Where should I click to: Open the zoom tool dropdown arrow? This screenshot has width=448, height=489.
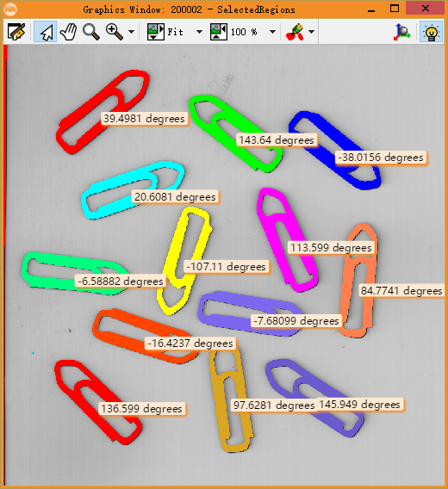[x=132, y=32]
